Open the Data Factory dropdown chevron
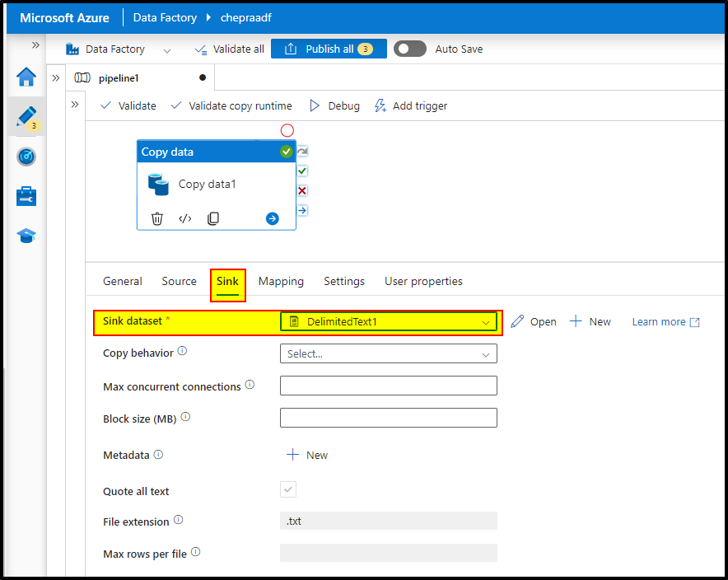 (x=167, y=49)
